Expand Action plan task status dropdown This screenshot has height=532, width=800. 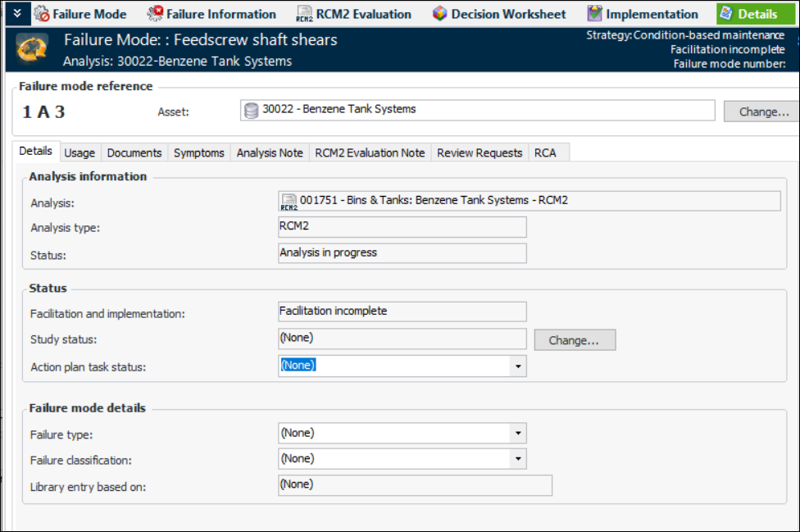[516, 366]
